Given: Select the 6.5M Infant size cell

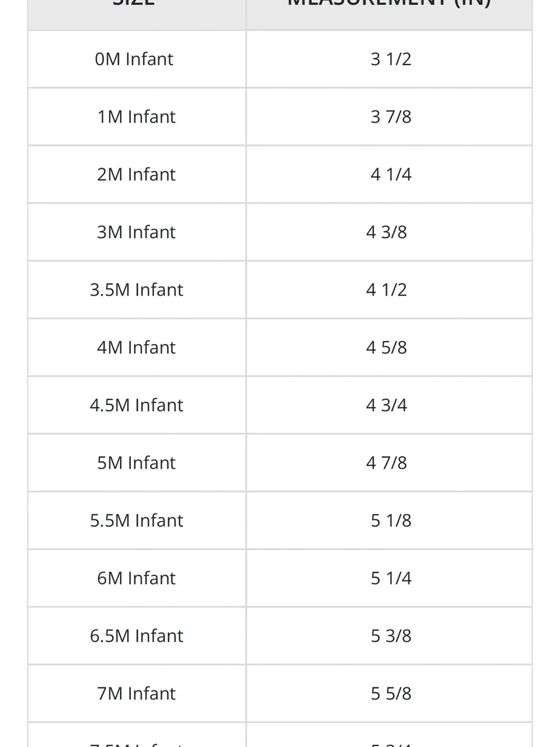Looking at the screenshot, I should click(137, 636).
